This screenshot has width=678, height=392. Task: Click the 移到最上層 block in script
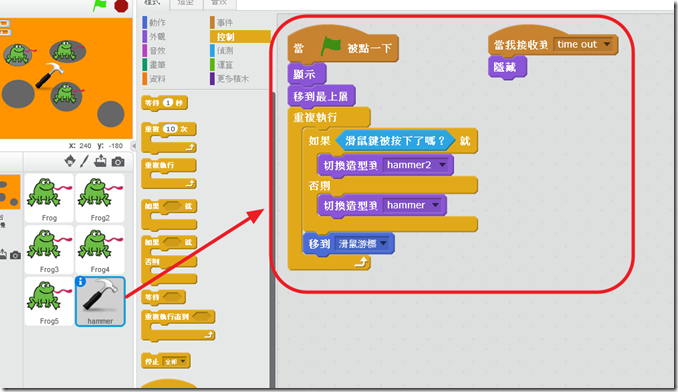pyautogui.click(x=321, y=96)
